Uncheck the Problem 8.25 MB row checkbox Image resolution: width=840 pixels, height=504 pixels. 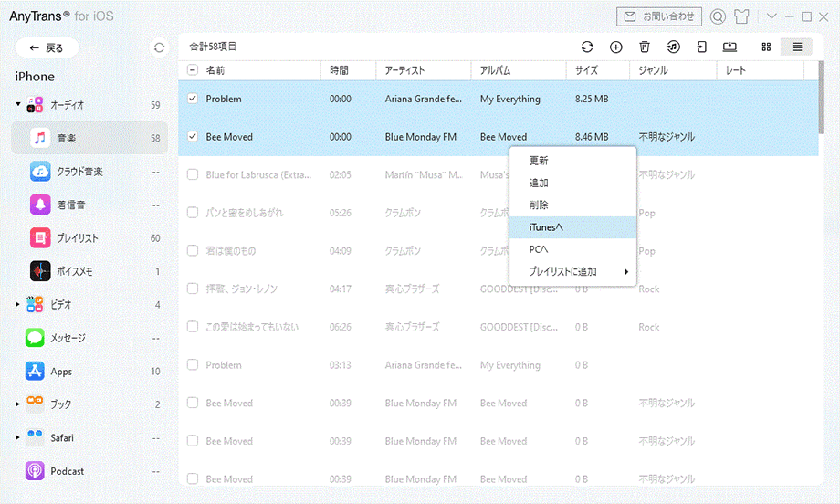pos(193,99)
